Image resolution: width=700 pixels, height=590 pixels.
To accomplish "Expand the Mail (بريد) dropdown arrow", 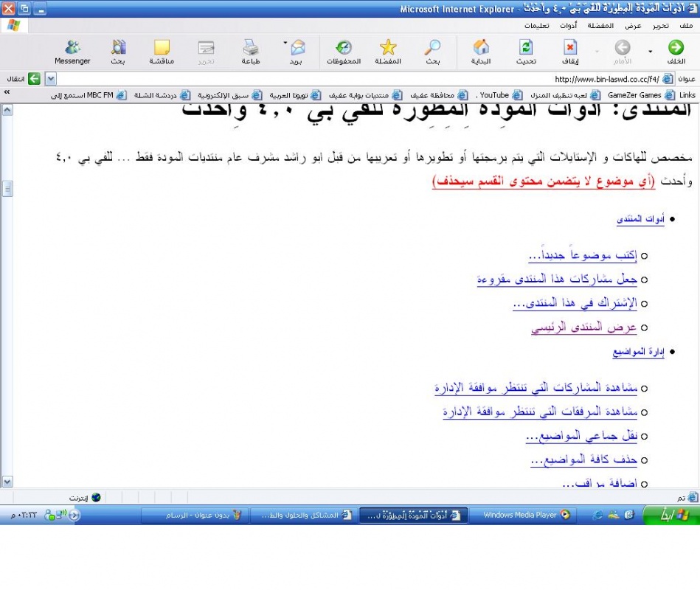I will coord(285,43).
